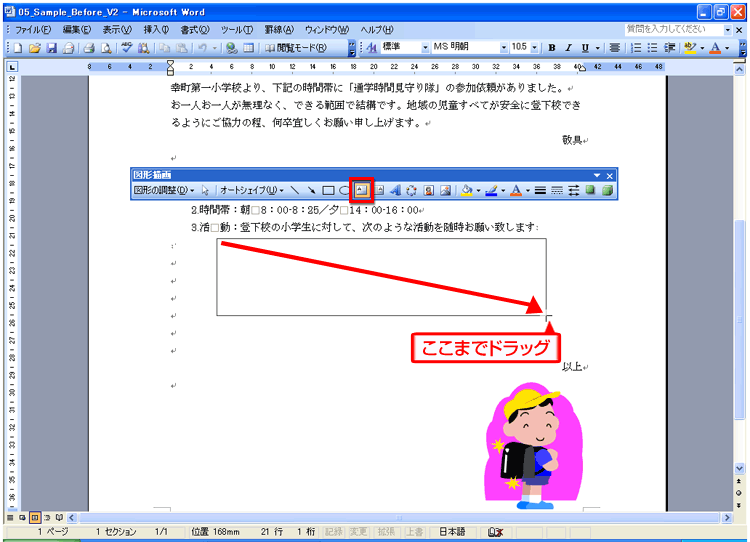Switch to Normal view button at bottom-left
The width and height of the screenshot is (750, 542).
coord(10,518)
